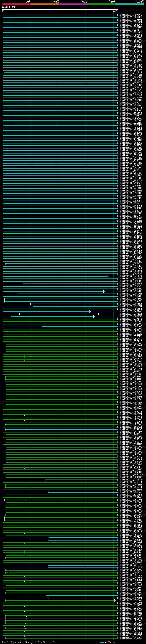Click the red 20% identity legend color

[16, 4]
